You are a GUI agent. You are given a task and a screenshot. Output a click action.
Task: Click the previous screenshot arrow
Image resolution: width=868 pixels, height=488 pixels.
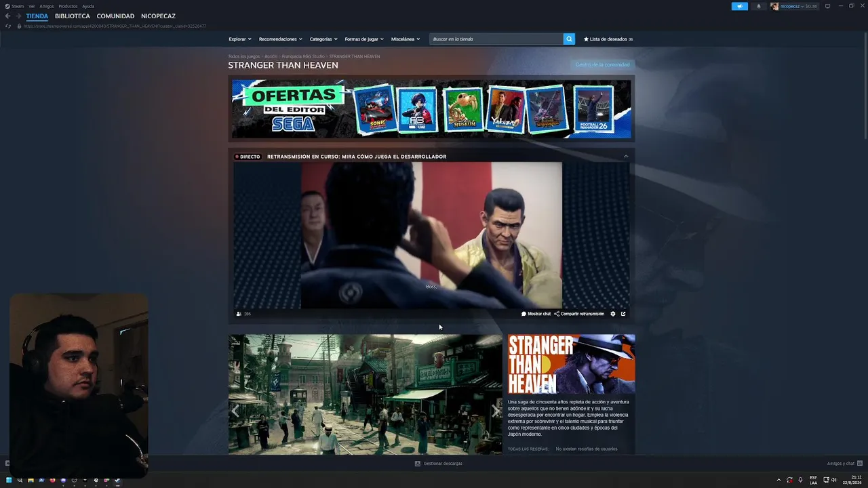point(235,411)
